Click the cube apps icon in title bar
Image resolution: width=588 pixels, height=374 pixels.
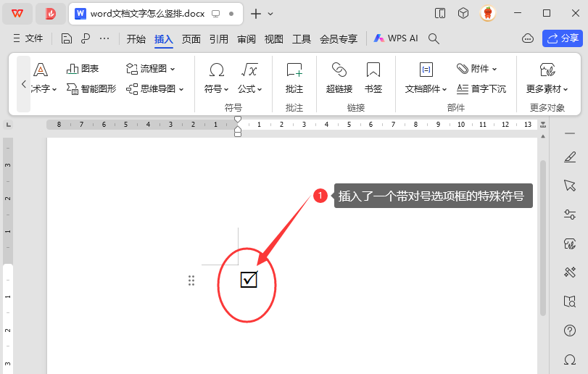463,14
